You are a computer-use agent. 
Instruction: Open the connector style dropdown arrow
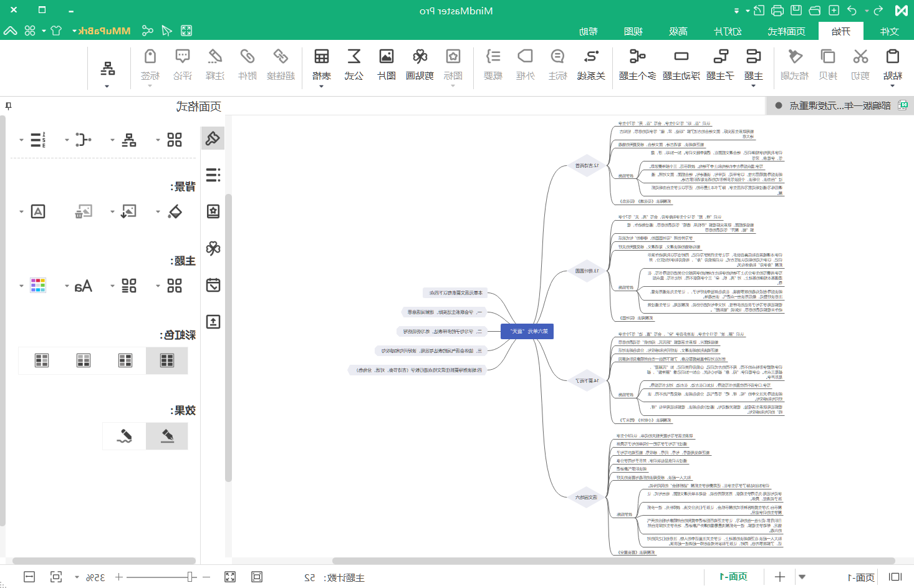point(67,140)
